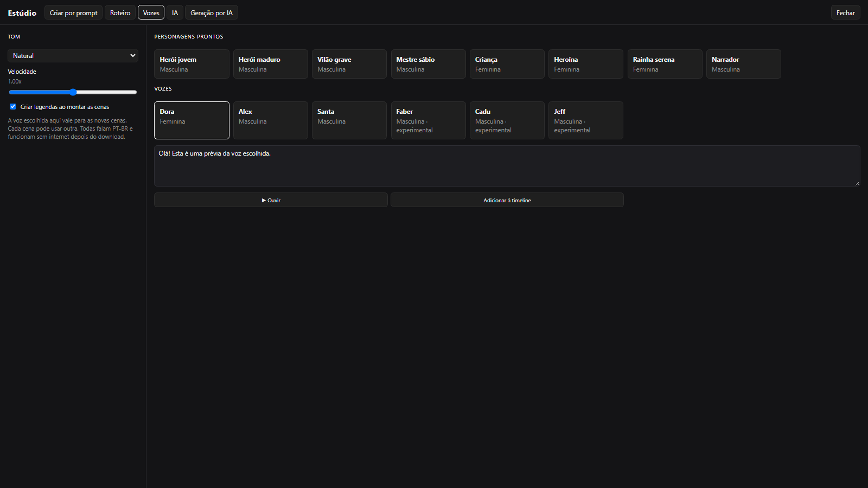Click the preview text input box
The image size is (868, 488).
pos(507,166)
